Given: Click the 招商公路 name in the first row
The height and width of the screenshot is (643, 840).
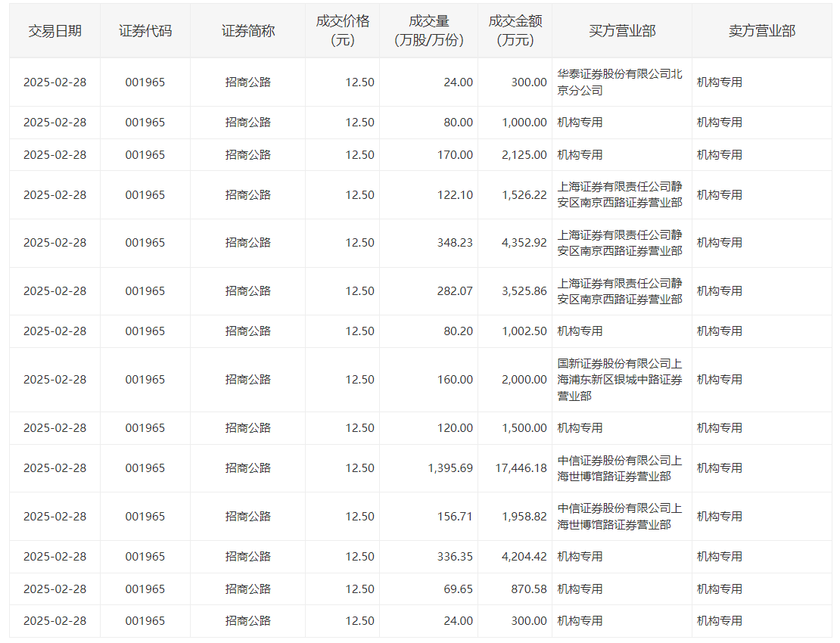Looking at the screenshot, I should click(x=248, y=82).
